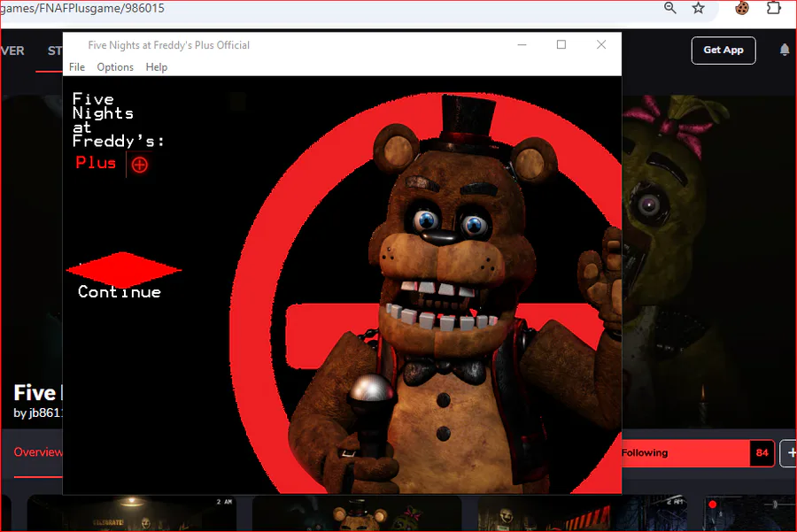This screenshot has height=532, width=797.
Task: Open the browser extensions puzzle icon
Action: pyautogui.click(x=774, y=8)
